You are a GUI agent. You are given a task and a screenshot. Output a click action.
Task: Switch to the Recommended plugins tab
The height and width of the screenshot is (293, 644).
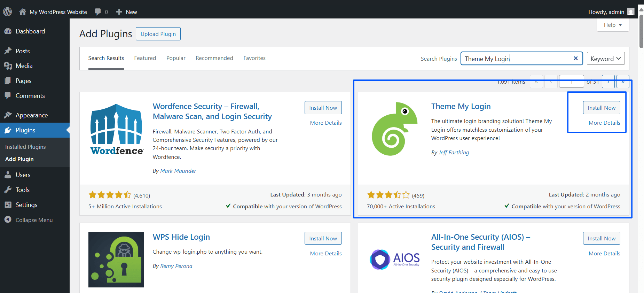point(214,58)
